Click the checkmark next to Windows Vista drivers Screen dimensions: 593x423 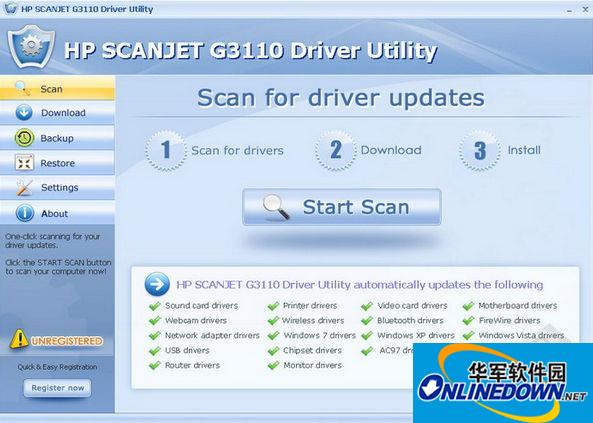(468, 336)
